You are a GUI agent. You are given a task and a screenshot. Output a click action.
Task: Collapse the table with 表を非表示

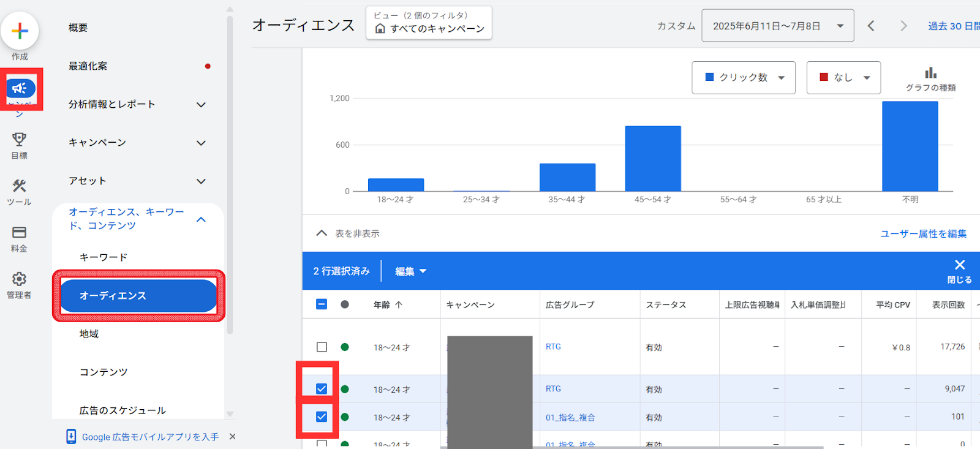347,233
